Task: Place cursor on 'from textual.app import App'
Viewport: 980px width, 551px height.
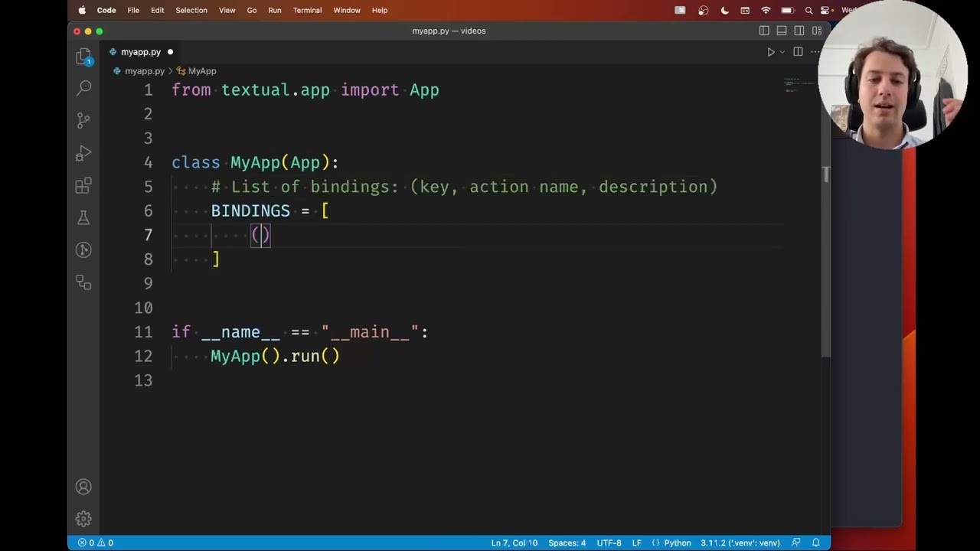Action: coord(305,90)
